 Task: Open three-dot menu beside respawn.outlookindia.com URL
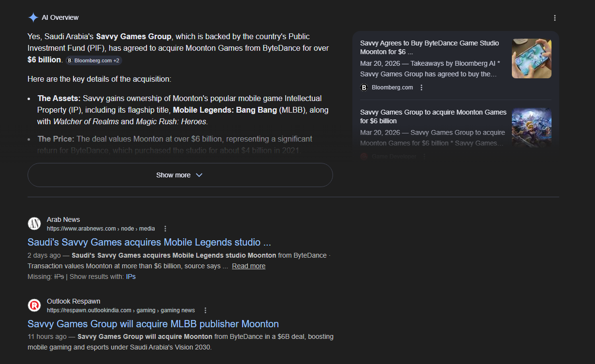(x=205, y=310)
